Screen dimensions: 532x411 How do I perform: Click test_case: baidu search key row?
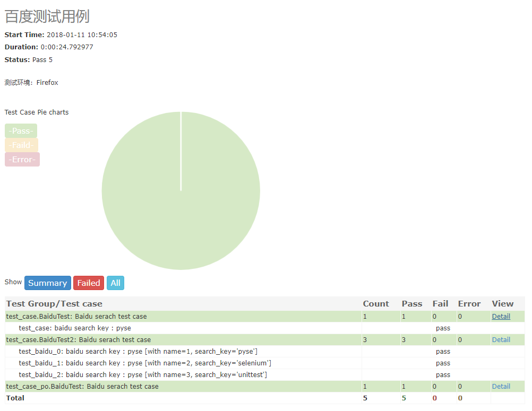pos(264,328)
